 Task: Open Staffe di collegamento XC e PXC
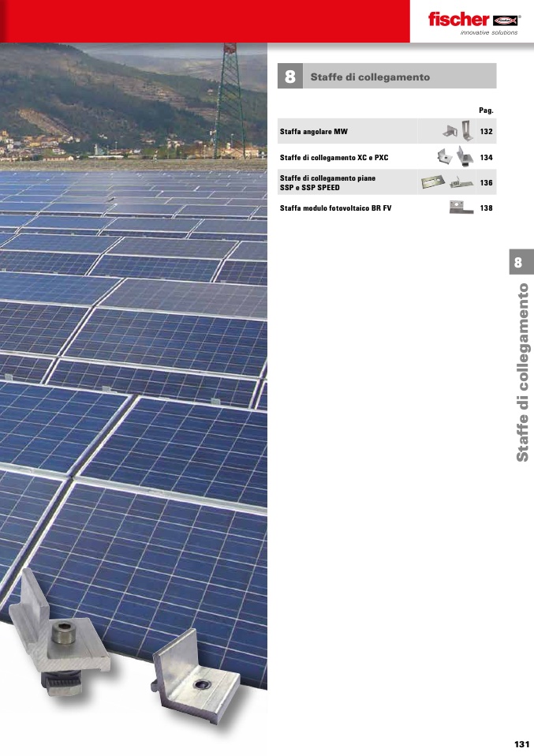click(334, 158)
